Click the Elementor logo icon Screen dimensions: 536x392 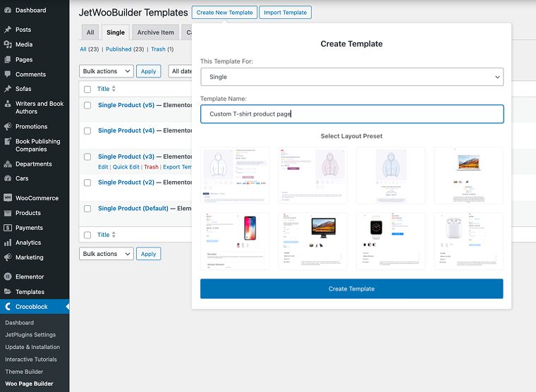click(x=8, y=277)
